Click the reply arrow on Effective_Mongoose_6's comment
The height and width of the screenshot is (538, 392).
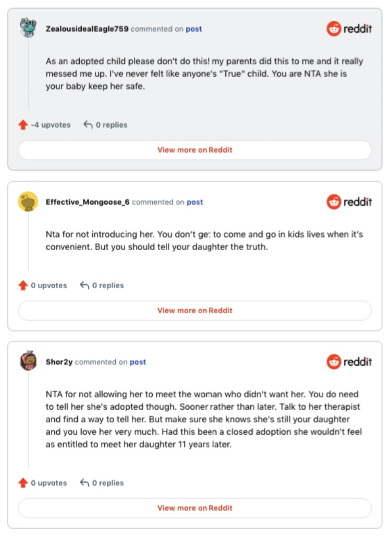84,286
